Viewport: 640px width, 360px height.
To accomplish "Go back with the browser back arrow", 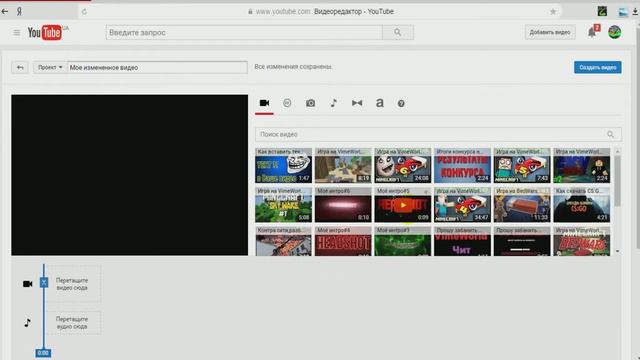I will (x=5, y=11).
